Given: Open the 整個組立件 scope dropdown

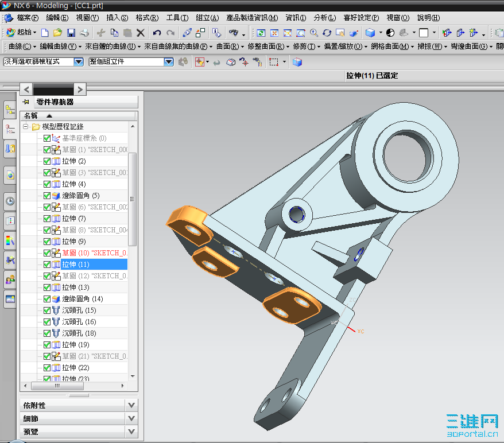Looking at the screenshot, I should (x=168, y=61).
